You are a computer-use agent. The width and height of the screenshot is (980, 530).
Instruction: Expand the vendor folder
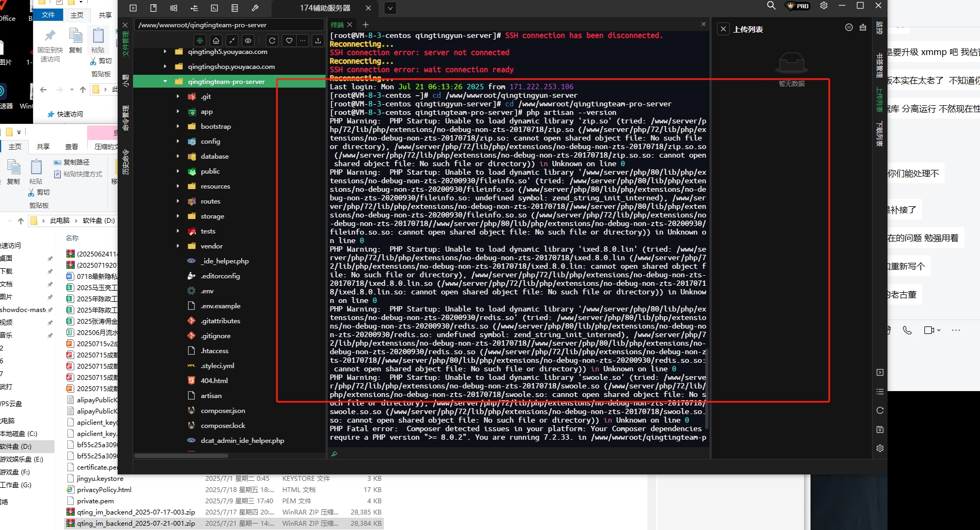pos(179,246)
